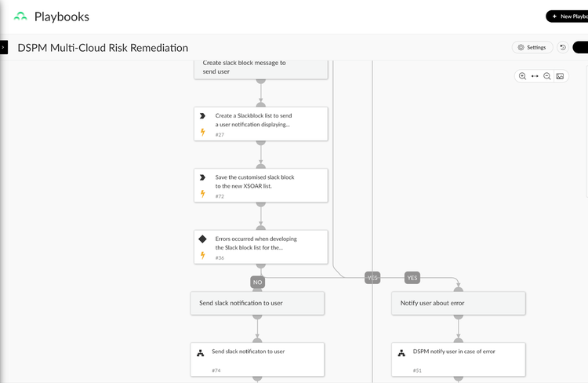Click lightning bolt icon on task #27
This screenshot has height=383, width=588.
click(x=202, y=132)
